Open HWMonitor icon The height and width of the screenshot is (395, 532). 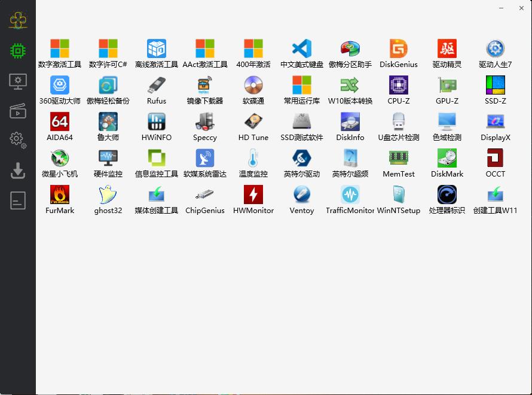click(253, 195)
